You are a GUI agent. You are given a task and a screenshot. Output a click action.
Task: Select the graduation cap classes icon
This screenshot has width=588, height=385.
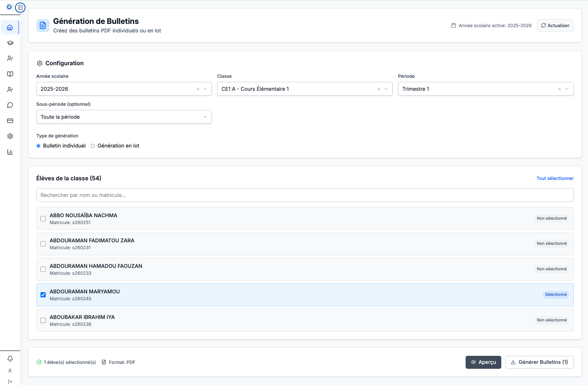pos(10,43)
